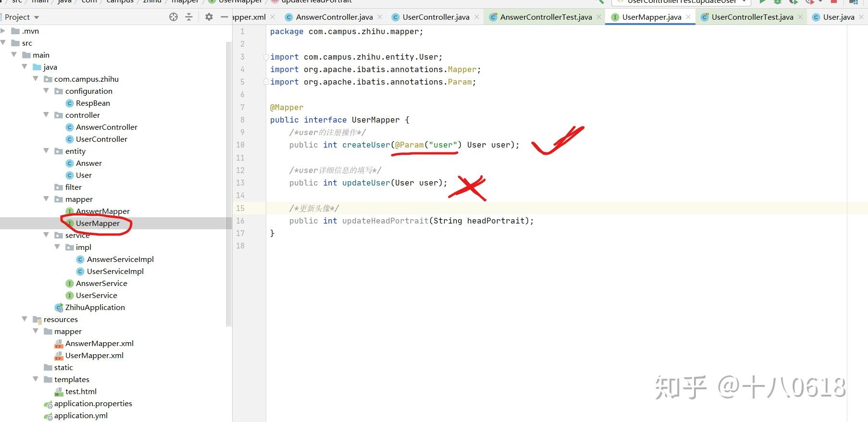The image size is (868, 422).
Task: Close the AnswerController.java tab
Action: [380, 17]
